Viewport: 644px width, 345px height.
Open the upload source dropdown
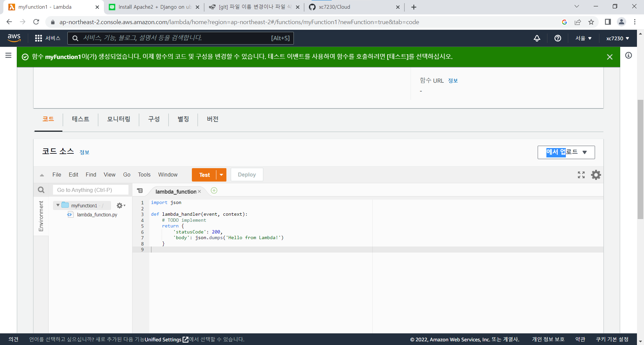point(566,152)
